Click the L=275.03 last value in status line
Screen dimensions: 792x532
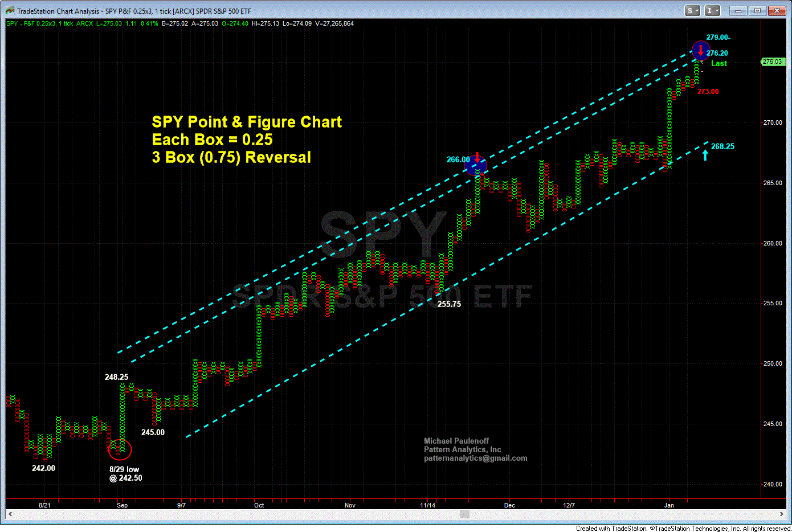pos(109,23)
